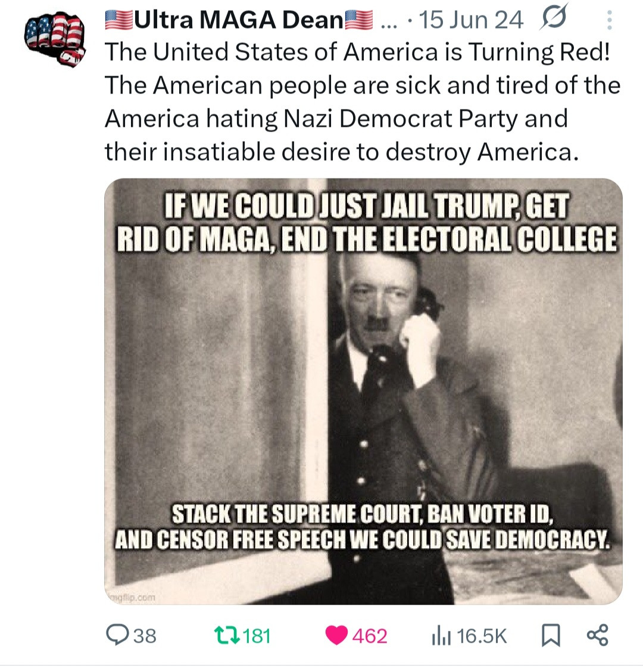Image resolution: width=643 pixels, height=672 pixels.
Task: Open the Ultra MAGA Dean profile name
Action: point(239,20)
